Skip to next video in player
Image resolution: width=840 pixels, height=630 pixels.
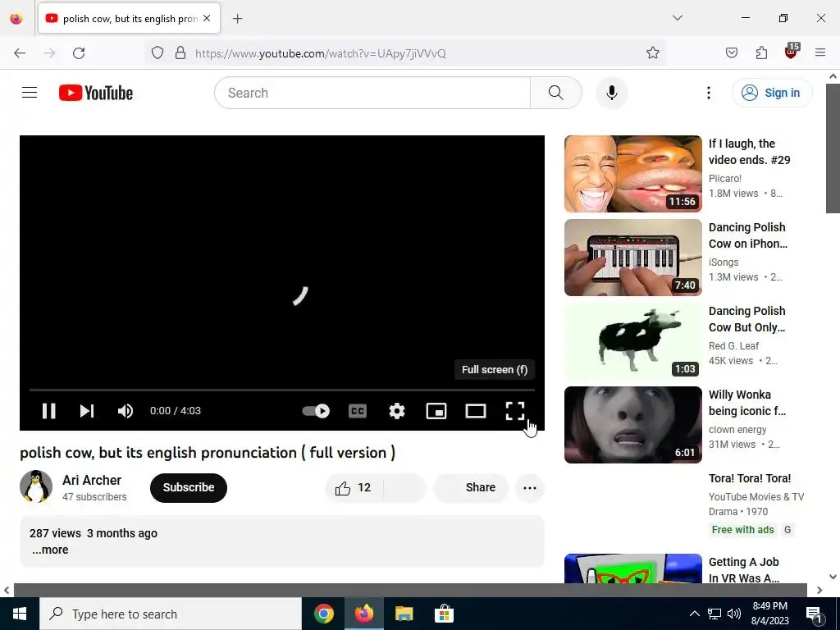(87, 411)
